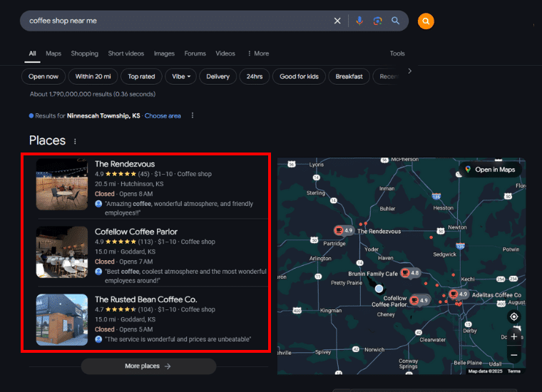Open Google Lens image search icon
Viewport: 542px width, 392px height.
click(x=377, y=21)
